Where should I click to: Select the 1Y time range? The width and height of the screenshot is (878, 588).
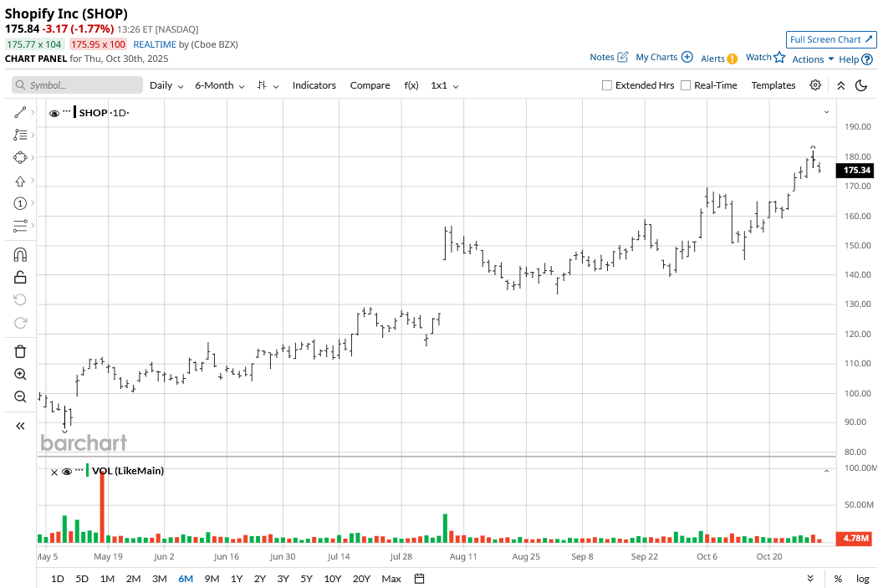[237, 579]
